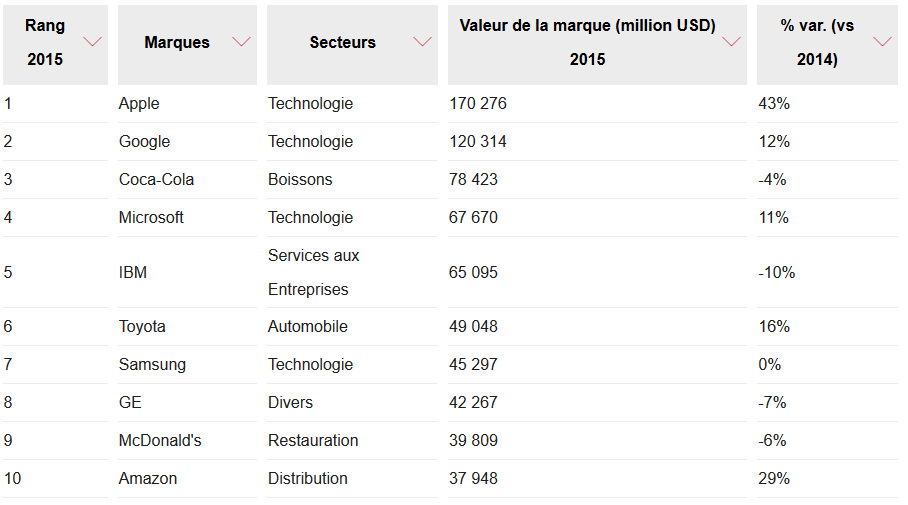Click the Coca-Cola row name

(156, 180)
